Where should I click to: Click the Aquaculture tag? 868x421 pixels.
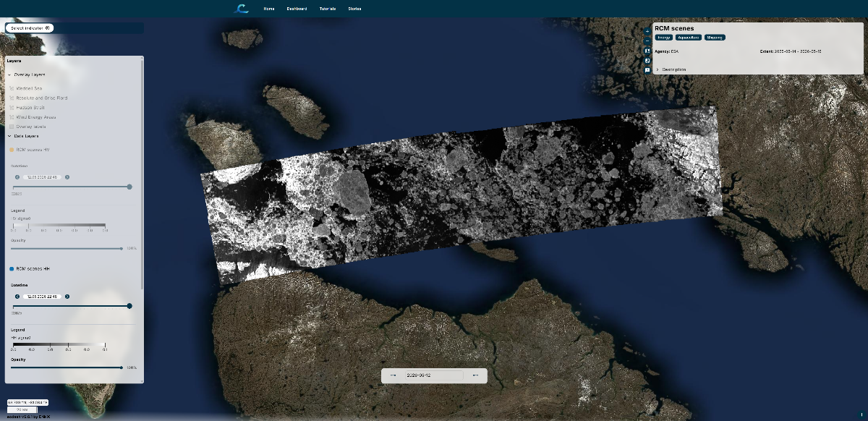[x=688, y=37]
